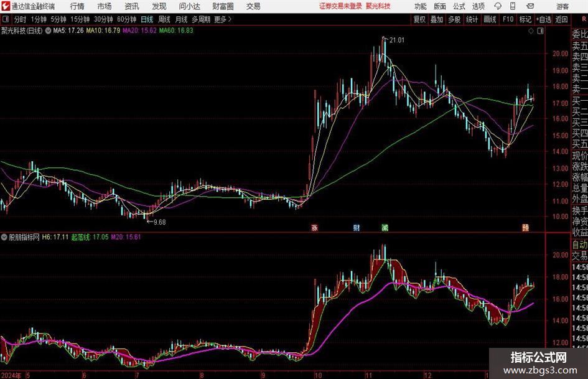Click the 9.68 low price label
The width and height of the screenshot is (588, 379).
point(159,222)
